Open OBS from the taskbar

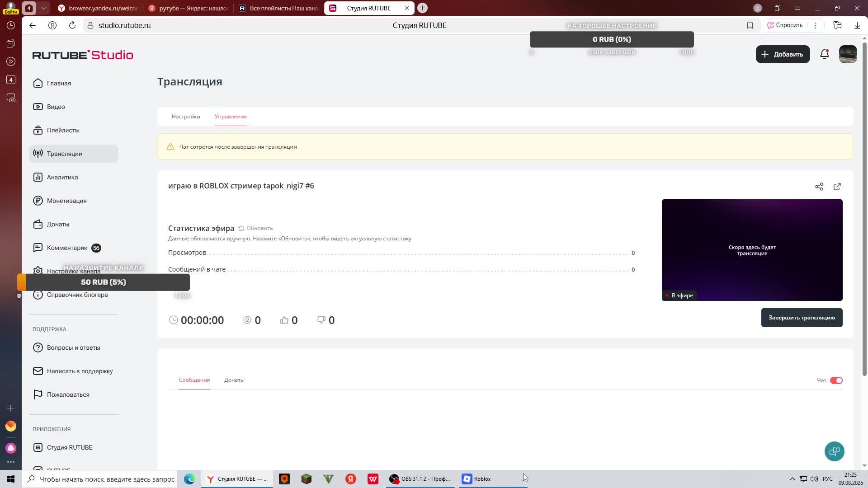point(420,479)
